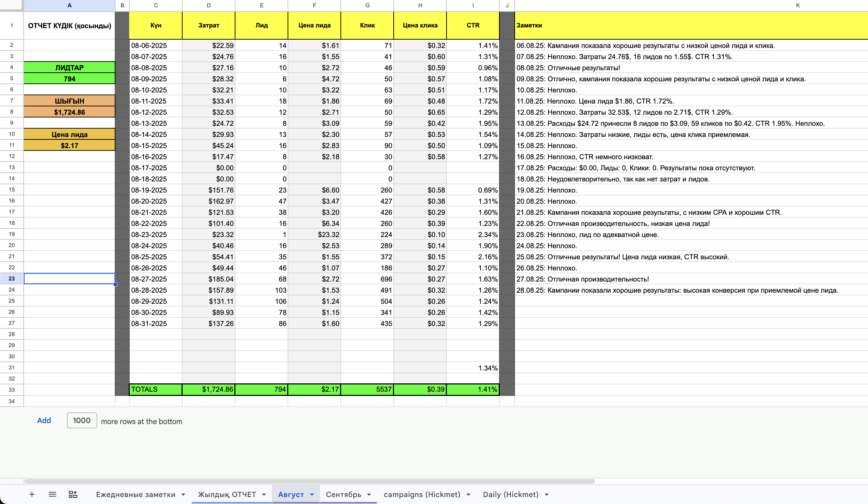Select column A header
Viewport: 868px width, 504px height.
[x=70, y=5]
